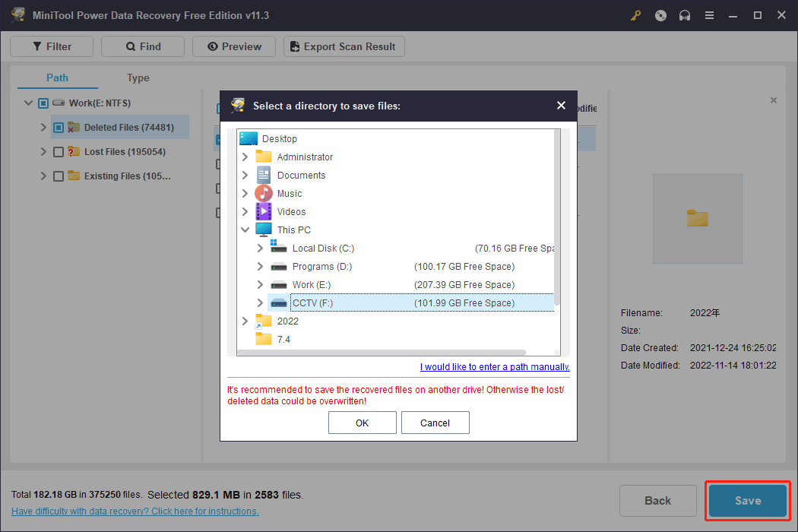Click the Videos film icon
This screenshot has width=798, height=532.
point(263,212)
